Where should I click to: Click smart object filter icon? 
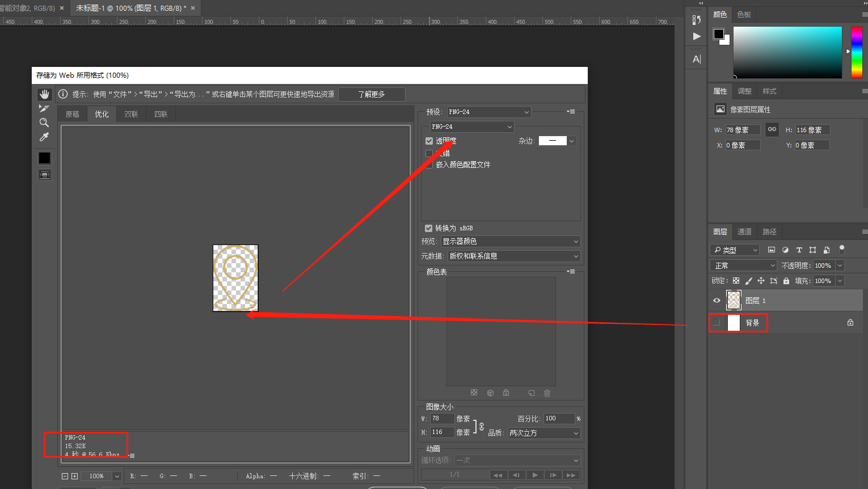click(x=827, y=250)
